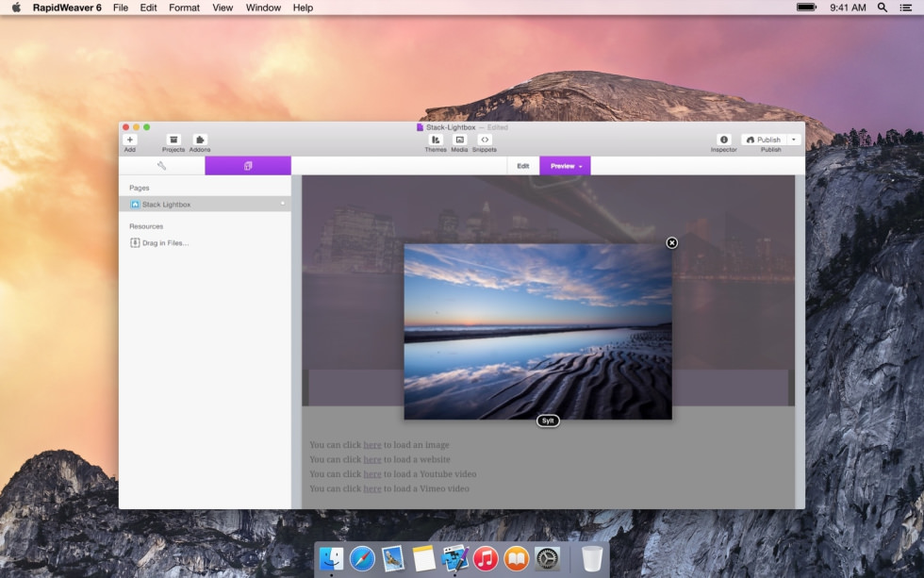Select the purple pages sidebar tab
Viewport: 924px width, 578px height.
[x=248, y=166]
